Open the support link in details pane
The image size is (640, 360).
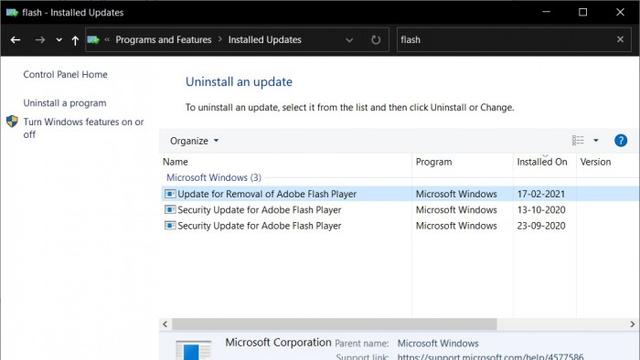tap(490, 356)
